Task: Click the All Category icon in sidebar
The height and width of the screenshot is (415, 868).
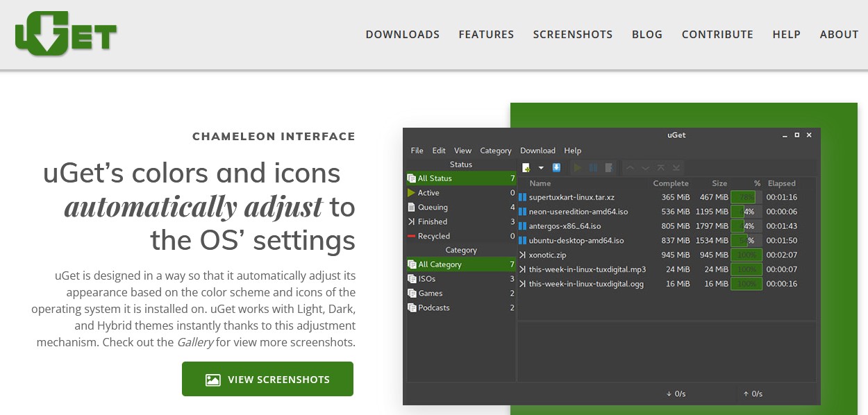Action: (x=412, y=264)
